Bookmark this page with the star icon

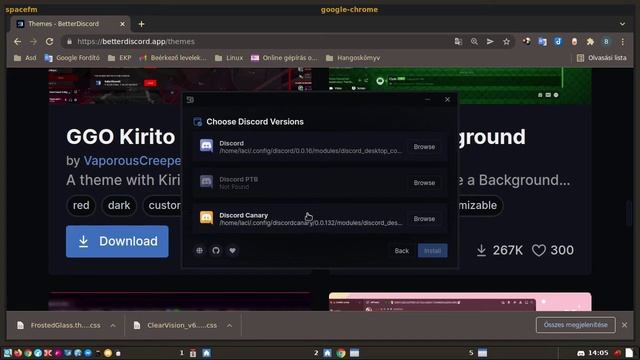506,42
